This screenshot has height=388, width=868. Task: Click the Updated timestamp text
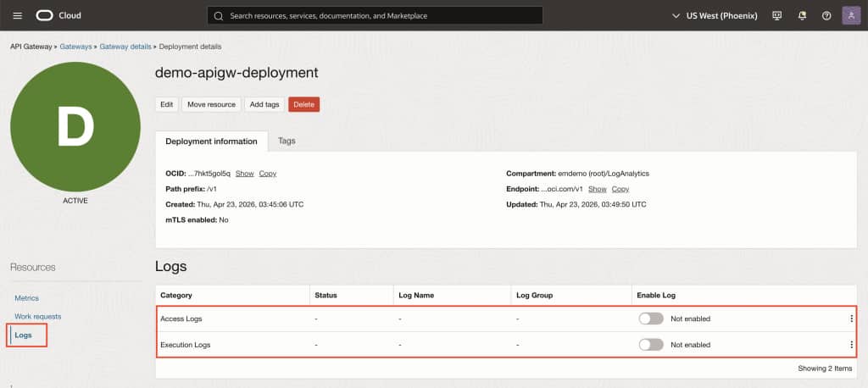[593, 204]
